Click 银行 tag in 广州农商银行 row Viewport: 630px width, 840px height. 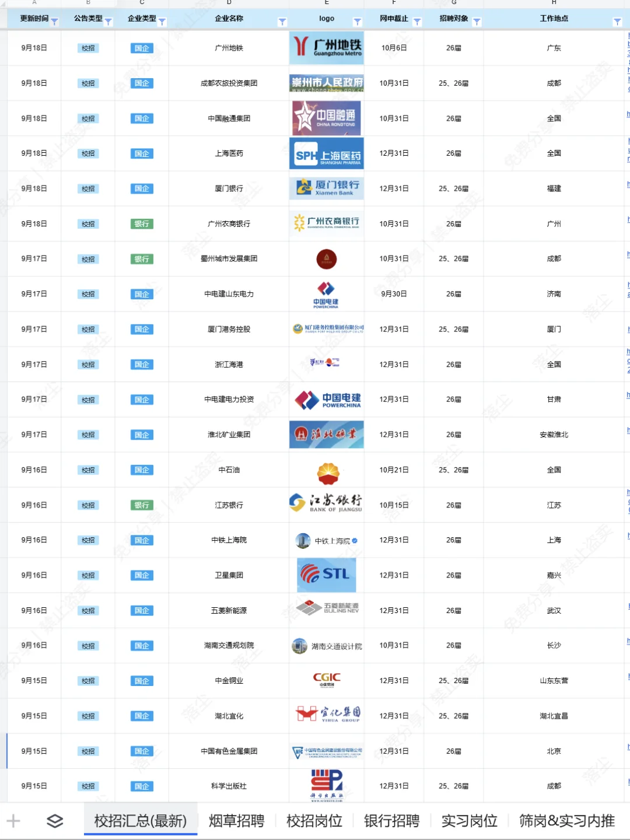pyautogui.click(x=142, y=224)
